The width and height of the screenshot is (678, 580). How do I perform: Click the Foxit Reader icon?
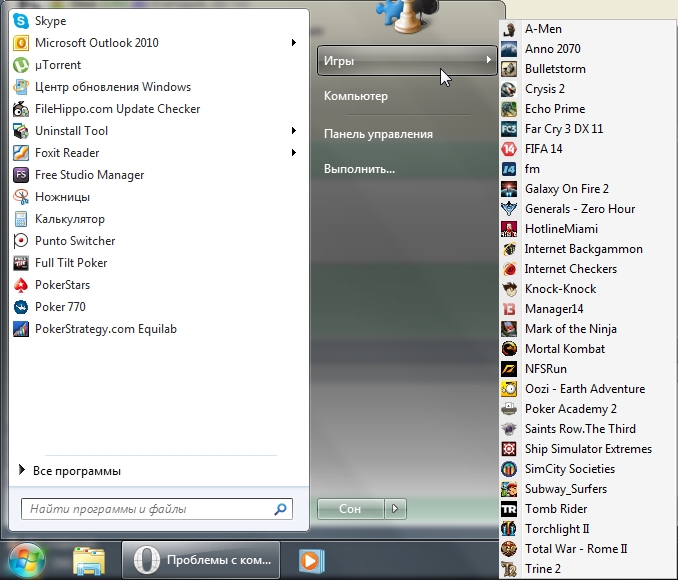21,153
